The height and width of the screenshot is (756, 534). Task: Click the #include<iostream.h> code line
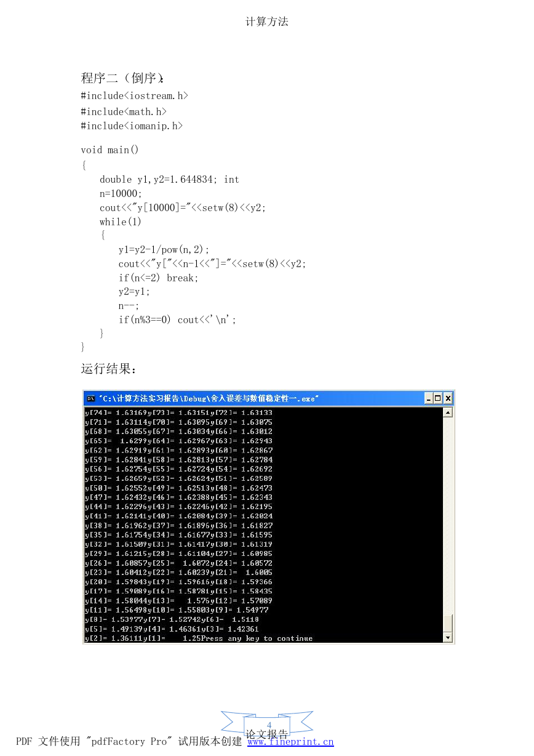[x=134, y=96]
